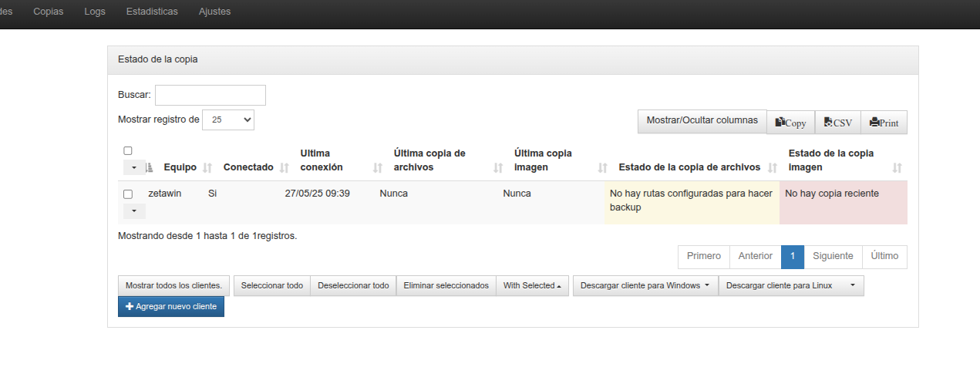Sort by Estado de la copia de archivos

tap(689, 167)
